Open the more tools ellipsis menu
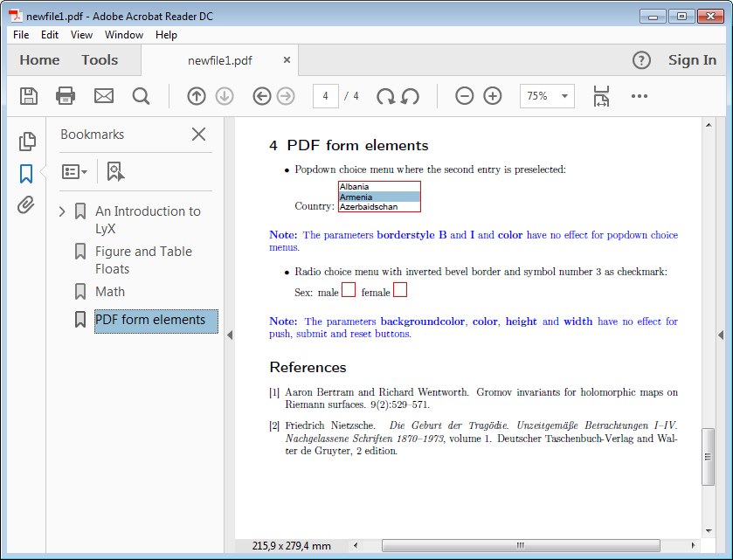 tap(639, 96)
